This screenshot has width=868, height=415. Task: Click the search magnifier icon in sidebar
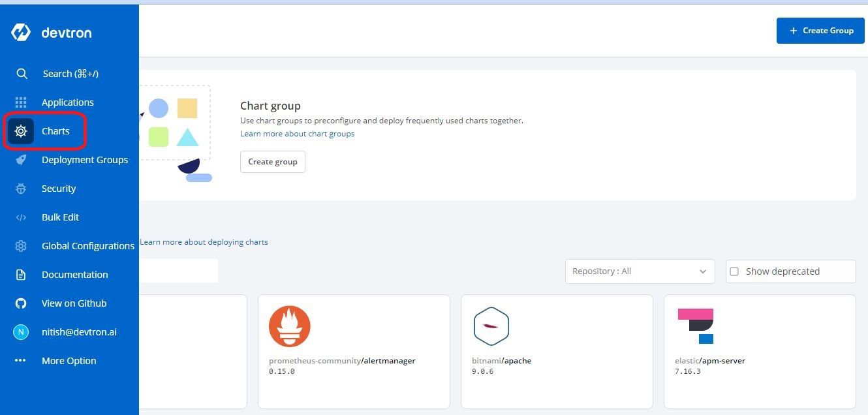click(x=22, y=74)
